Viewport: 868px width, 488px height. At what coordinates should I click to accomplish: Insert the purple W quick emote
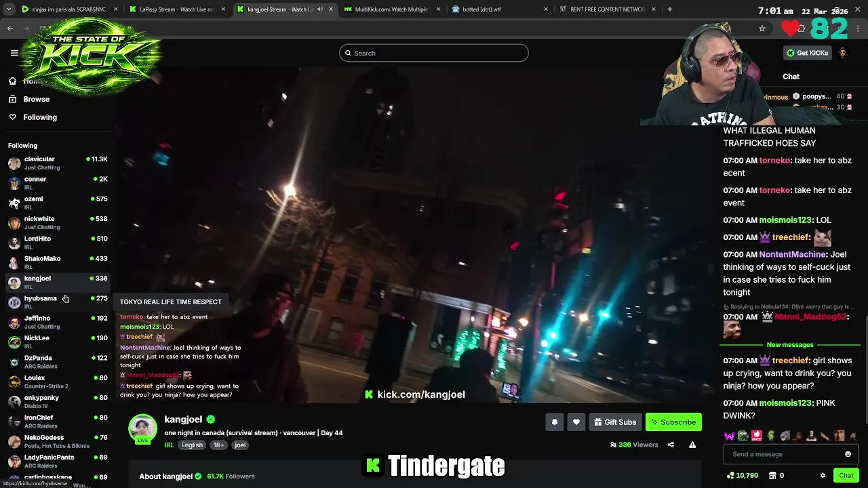pyautogui.click(x=729, y=436)
